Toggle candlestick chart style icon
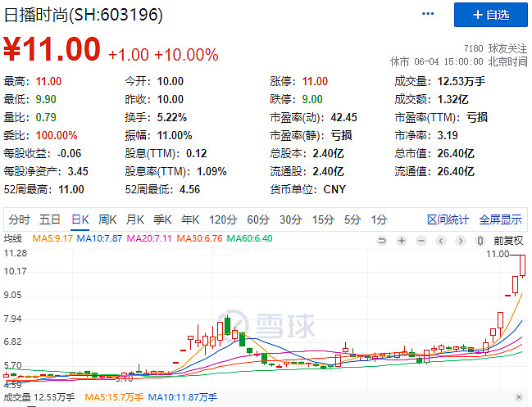 point(480,241)
